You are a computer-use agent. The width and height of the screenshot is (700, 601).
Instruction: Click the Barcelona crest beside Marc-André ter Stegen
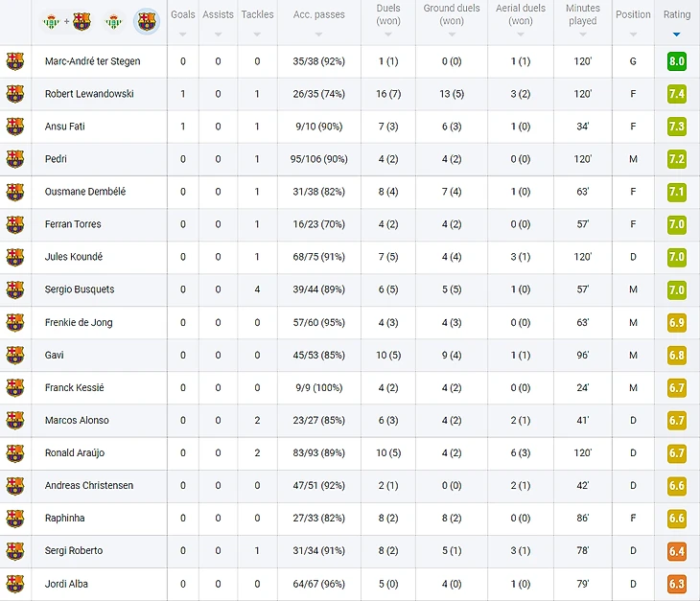pos(14,61)
